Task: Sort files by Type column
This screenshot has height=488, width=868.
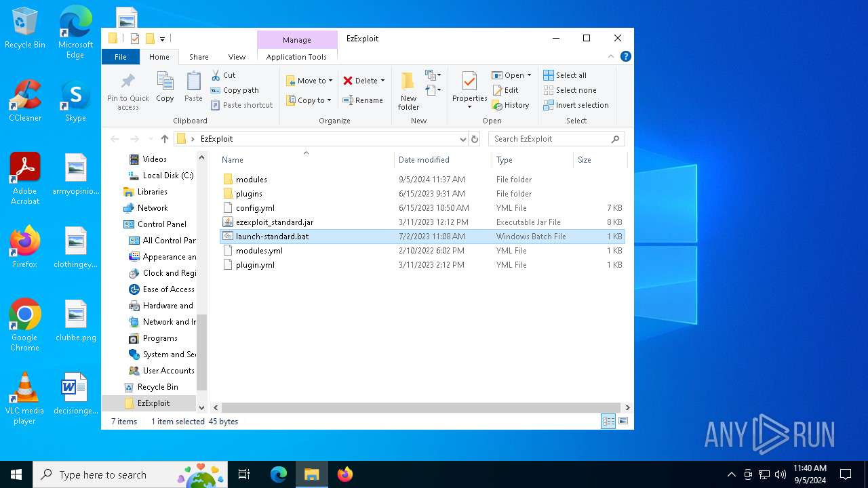Action: pos(532,160)
